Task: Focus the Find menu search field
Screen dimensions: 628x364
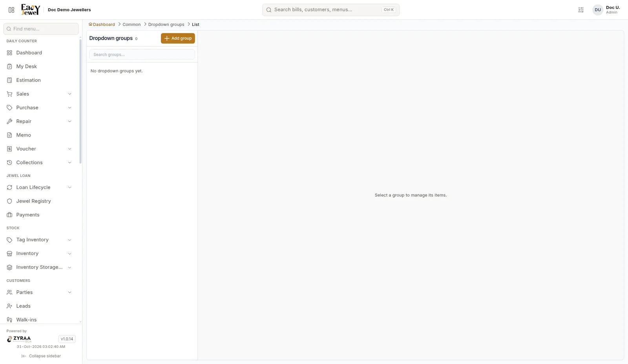Action: click(x=41, y=29)
